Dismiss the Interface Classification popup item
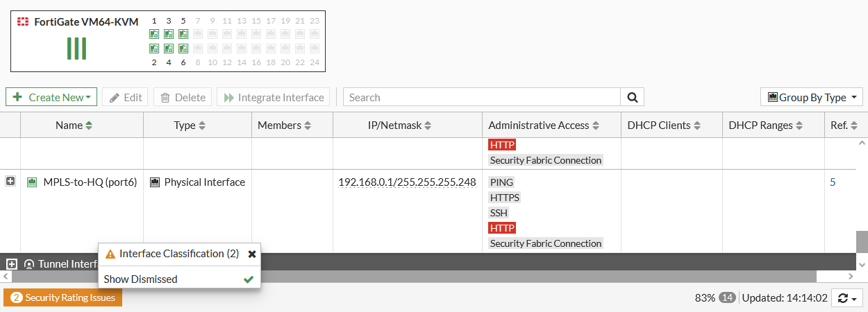868x312 pixels. (x=252, y=254)
